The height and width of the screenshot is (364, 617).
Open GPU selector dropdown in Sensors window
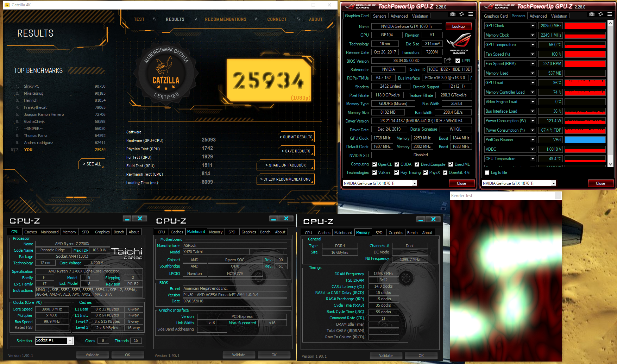[x=554, y=183]
